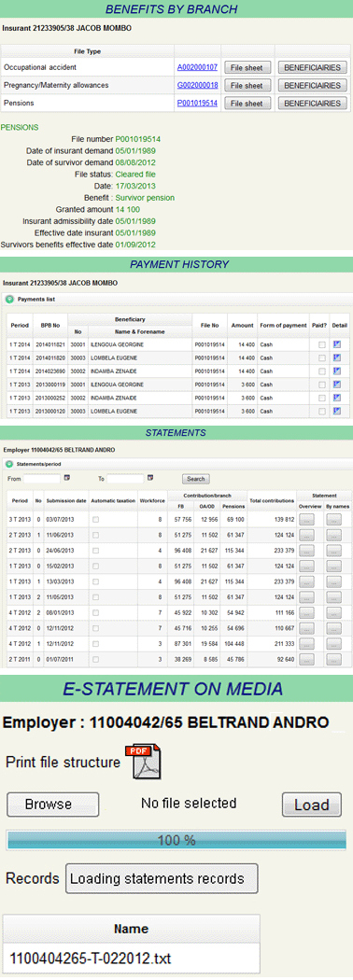
Task: Open By names statement for 2 T 2011
Action: 333,660
